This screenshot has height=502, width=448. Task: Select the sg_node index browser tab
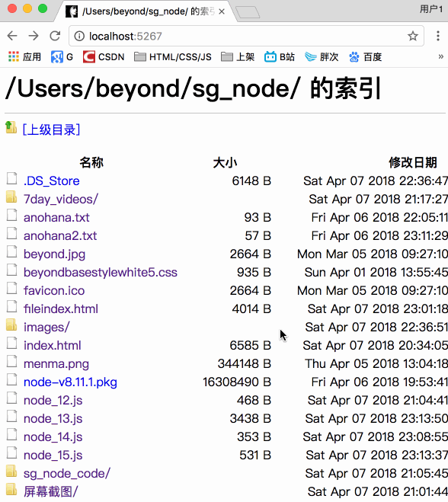[146, 11]
